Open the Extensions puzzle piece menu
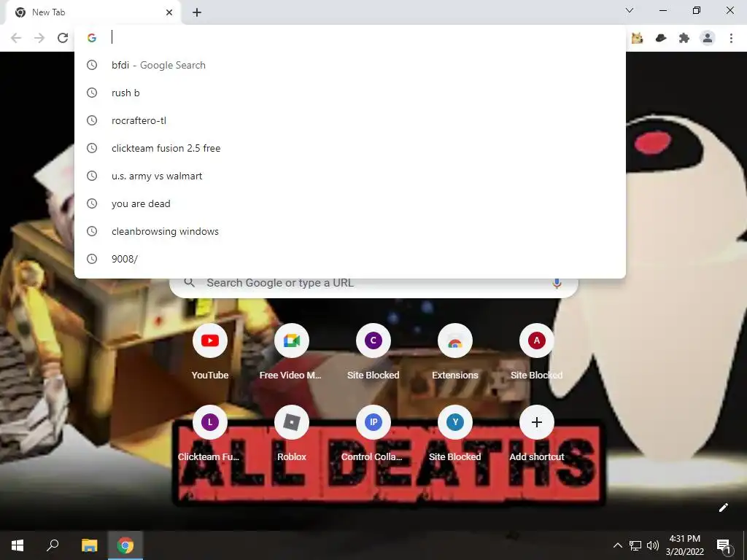Viewport: 747px width, 560px height. [684, 38]
